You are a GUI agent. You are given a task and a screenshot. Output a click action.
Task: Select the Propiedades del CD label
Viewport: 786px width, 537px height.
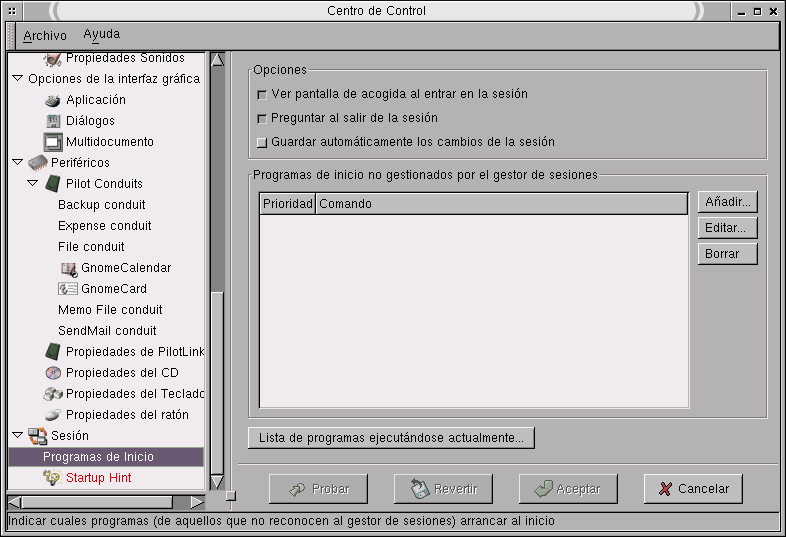(122, 373)
